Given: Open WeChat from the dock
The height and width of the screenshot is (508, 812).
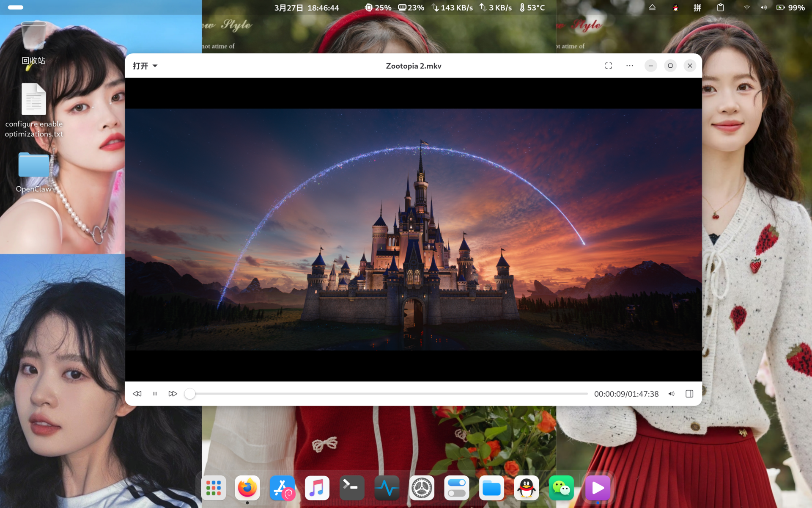Looking at the screenshot, I should (x=561, y=488).
